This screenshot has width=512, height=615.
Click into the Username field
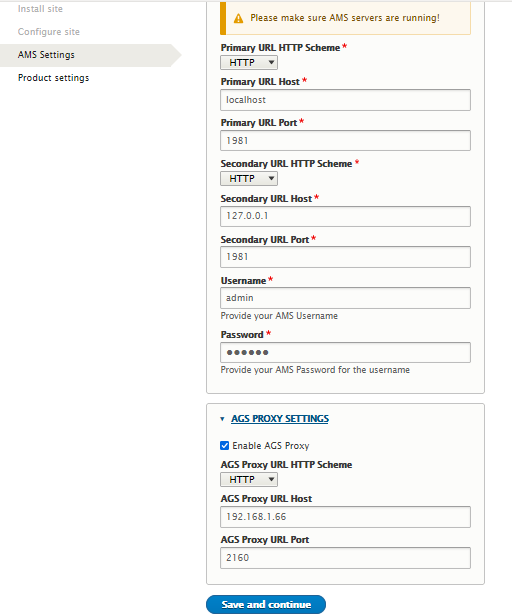345,298
